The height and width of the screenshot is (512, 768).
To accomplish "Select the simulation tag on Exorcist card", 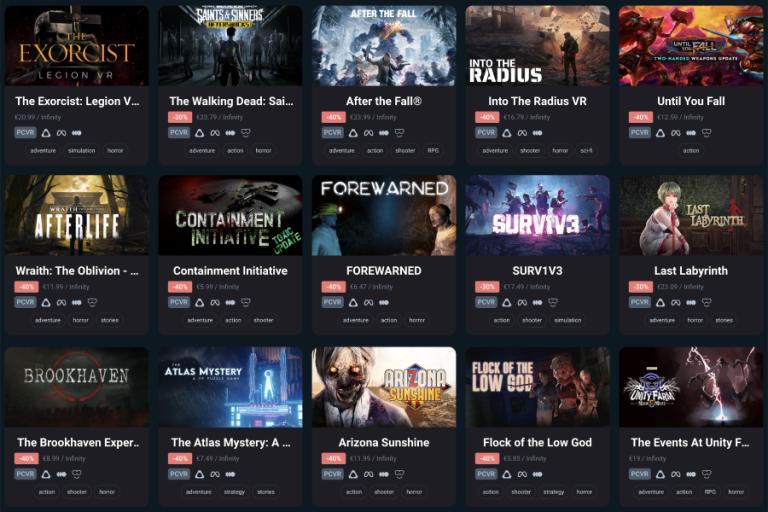I will coord(82,150).
